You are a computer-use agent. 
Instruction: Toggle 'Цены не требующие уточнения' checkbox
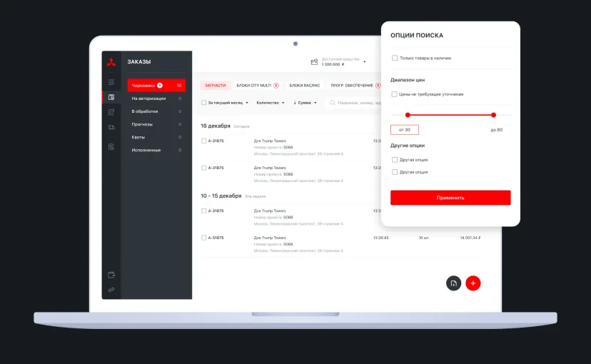394,94
